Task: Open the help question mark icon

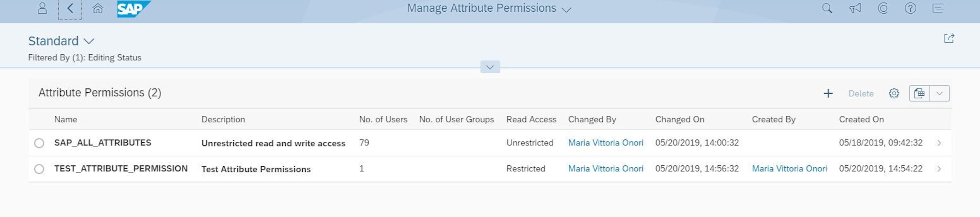Action: [910, 8]
